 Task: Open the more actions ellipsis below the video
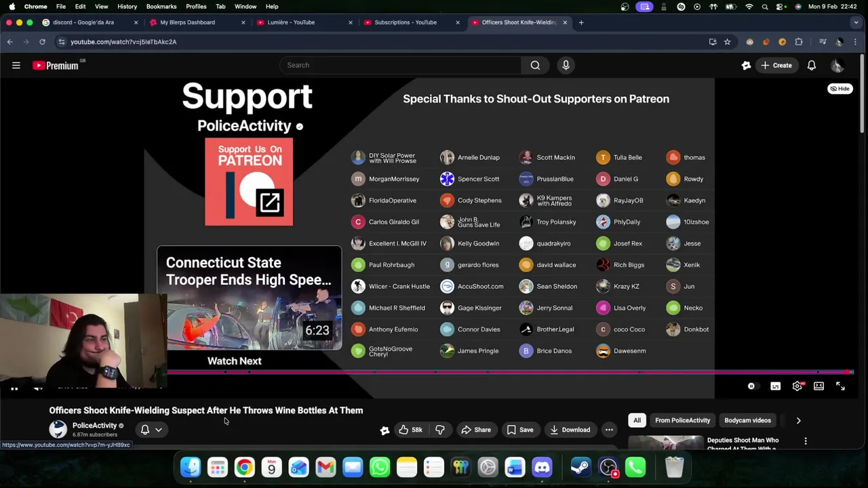pos(609,430)
